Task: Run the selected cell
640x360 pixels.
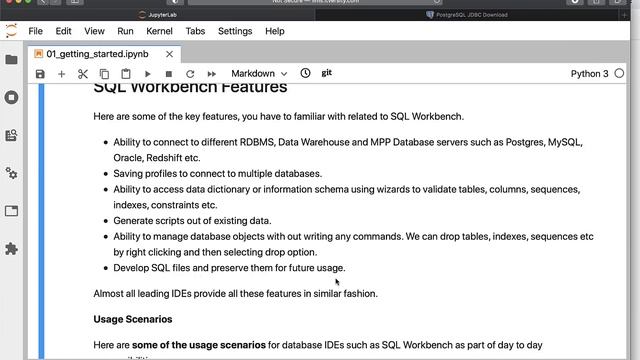Action: 147,74
